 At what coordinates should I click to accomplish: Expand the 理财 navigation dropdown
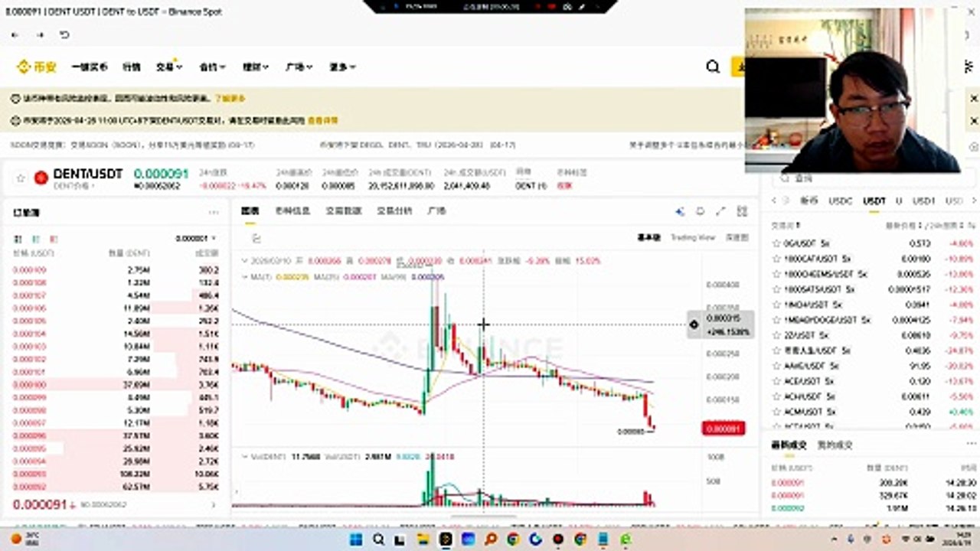[x=256, y=67]
